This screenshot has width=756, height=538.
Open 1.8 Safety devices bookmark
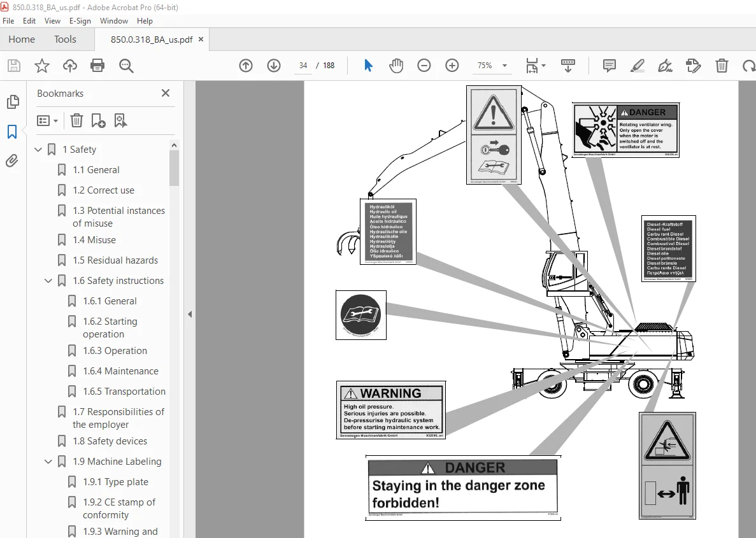[x=110, y=441]
